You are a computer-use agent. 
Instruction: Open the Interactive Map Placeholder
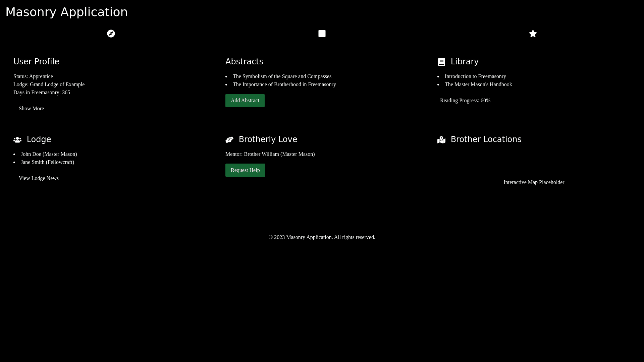(x=534, y=182)
